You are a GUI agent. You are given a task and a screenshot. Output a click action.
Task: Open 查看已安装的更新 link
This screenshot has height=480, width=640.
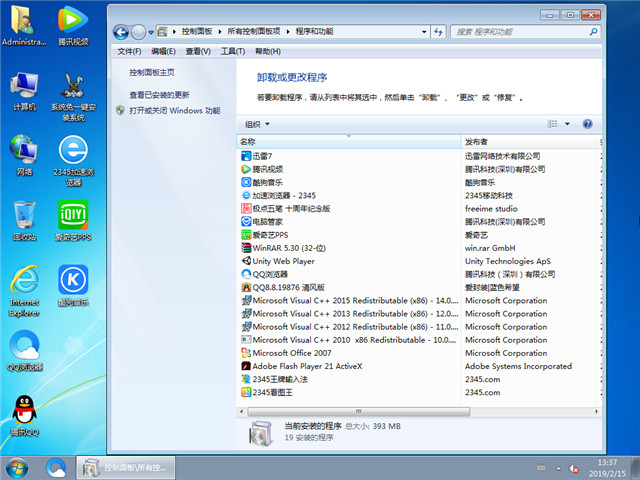click(160, 95)
